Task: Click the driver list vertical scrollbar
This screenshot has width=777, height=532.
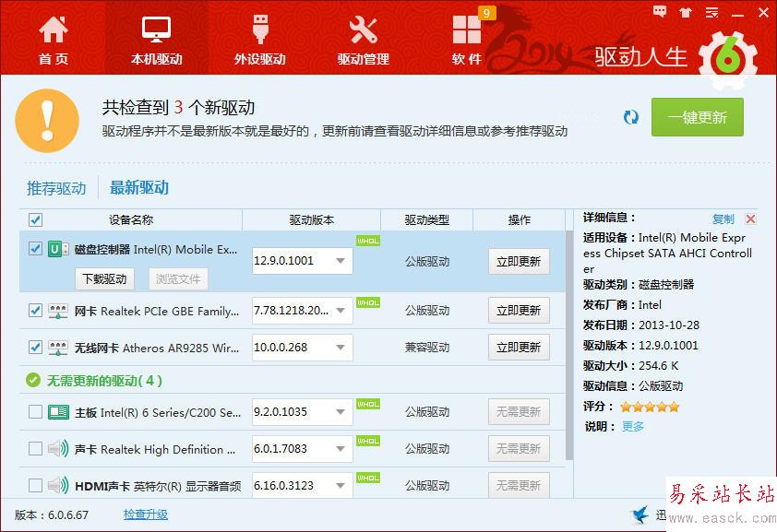Action: (x=568, y=345)
